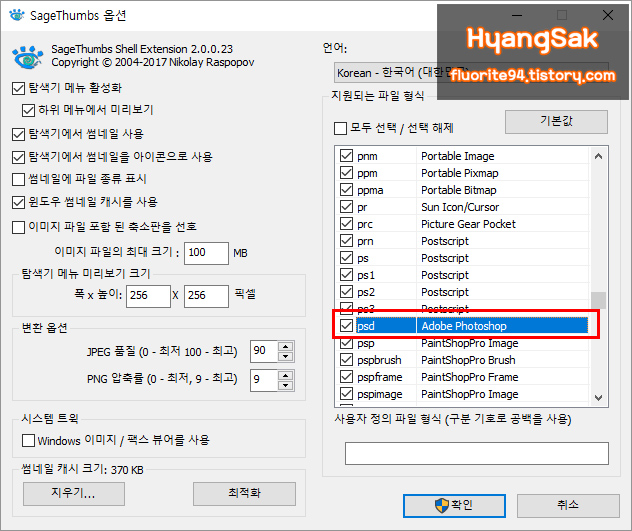The image size is (632, 531).
Task: Click 지우기... to clear thumbnail cache
Action: point(74,494)
